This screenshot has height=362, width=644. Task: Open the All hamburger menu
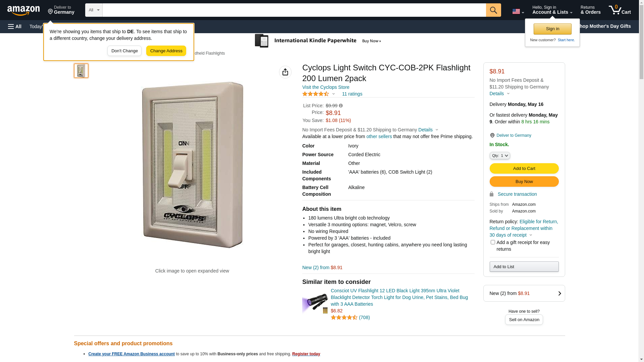pyautogui.click(x=15, y=26)
